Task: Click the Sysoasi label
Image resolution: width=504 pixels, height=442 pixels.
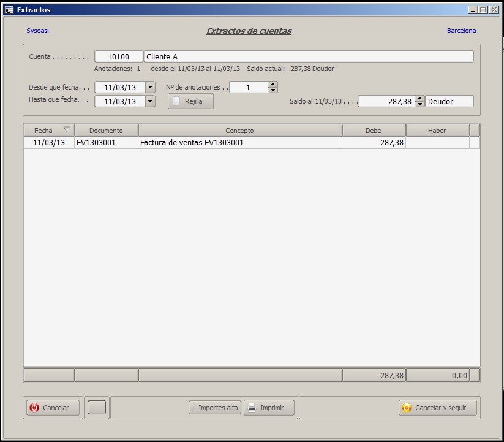Action: [x=37, y=31]
